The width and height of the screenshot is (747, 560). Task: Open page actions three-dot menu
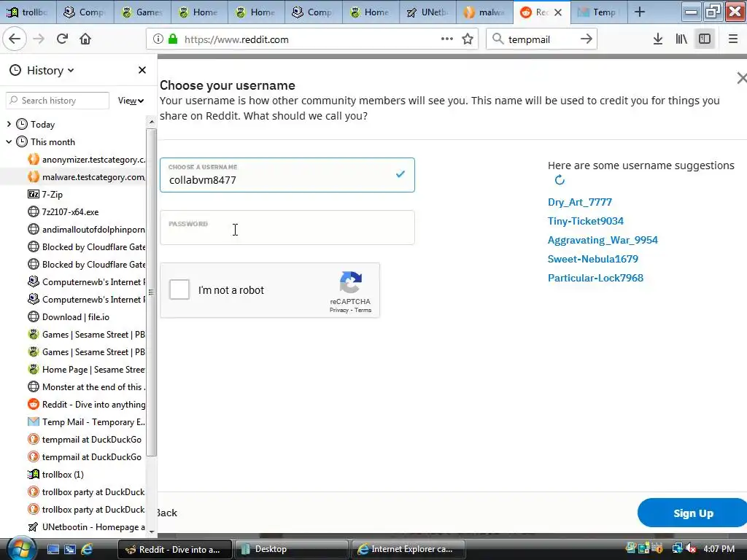[x=447, y=39]
